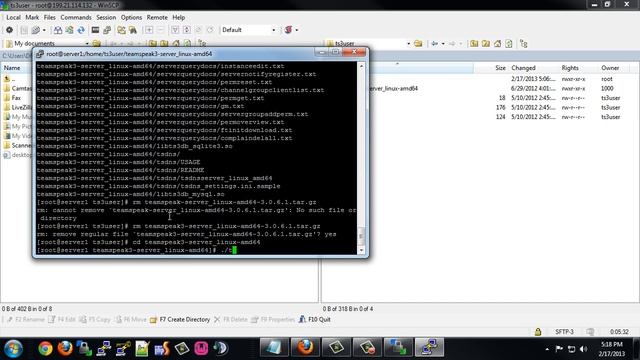Expand the session icon dropdown arrow
The width and height of the screenshot is (640, 360).
[297, 30]
